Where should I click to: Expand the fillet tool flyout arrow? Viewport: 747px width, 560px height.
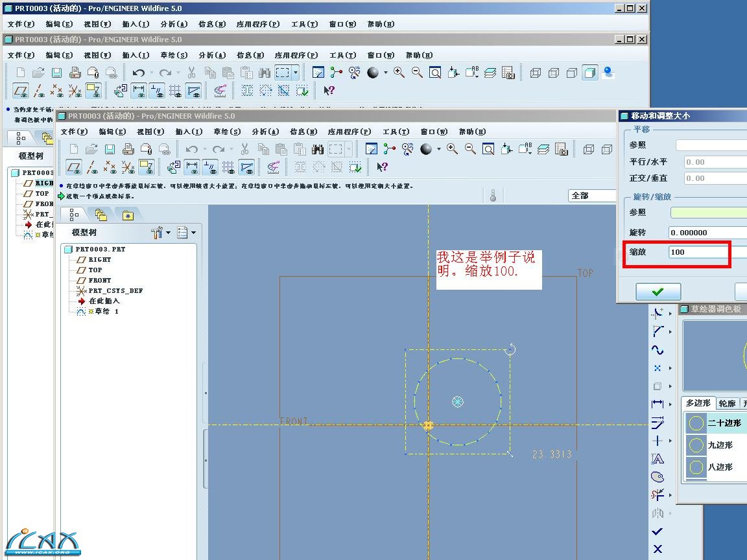pos(670,313)
